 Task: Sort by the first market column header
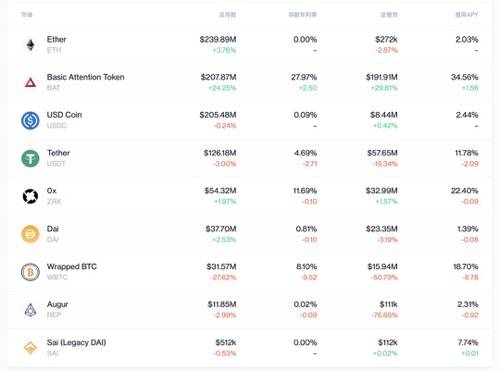point(27,14)
